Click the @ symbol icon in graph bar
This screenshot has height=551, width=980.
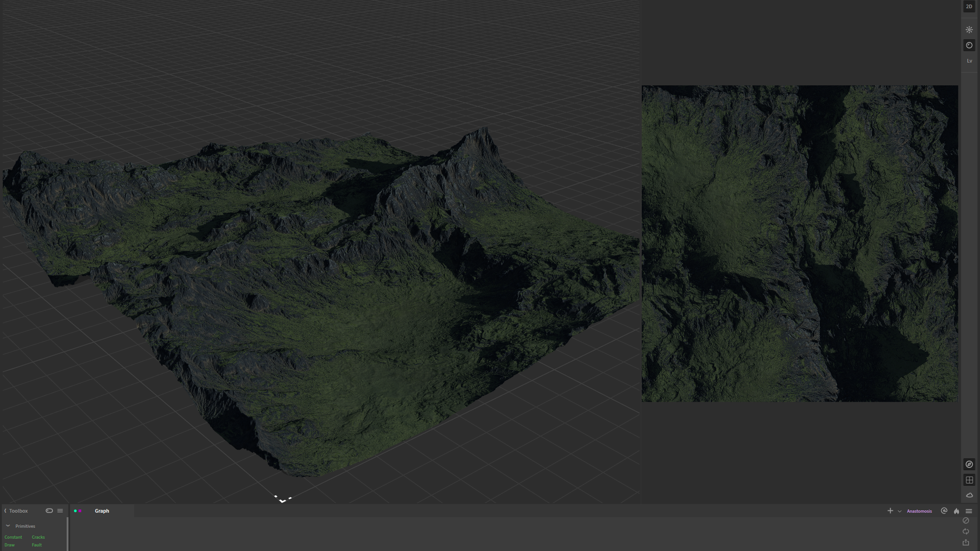(944, 511)
